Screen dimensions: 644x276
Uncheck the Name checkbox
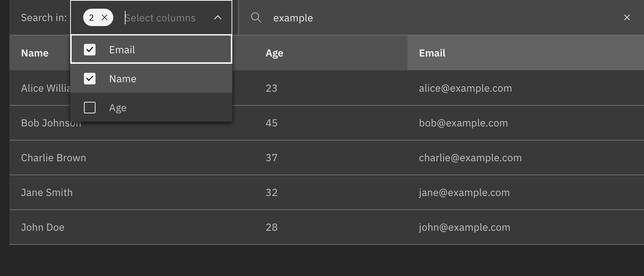[x=90, y=79]
